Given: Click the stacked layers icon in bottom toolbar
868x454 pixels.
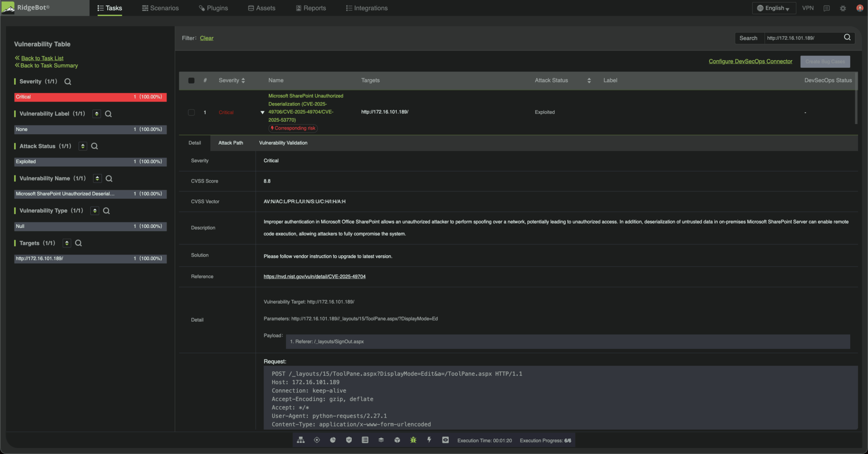Looking at the screenshot, I should pos(381,440).
